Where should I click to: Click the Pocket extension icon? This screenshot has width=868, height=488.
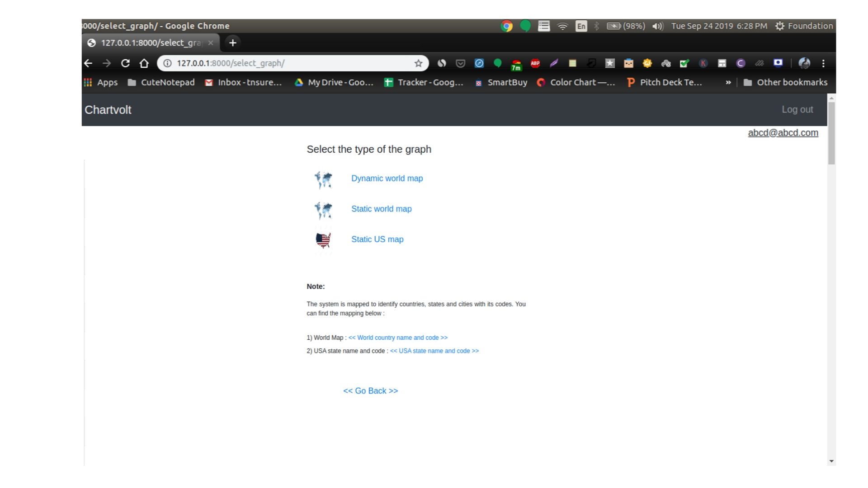(460, 63)
